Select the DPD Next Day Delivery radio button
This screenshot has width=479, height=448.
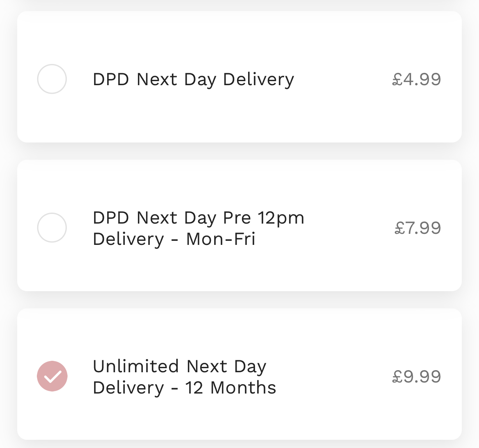click(52, 79)
